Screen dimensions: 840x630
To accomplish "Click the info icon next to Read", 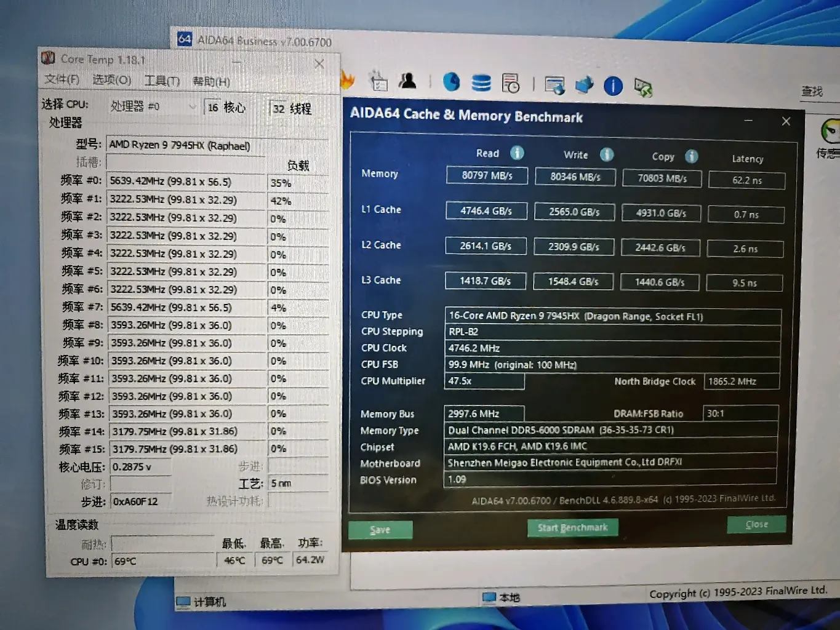I will coord(517,153).
